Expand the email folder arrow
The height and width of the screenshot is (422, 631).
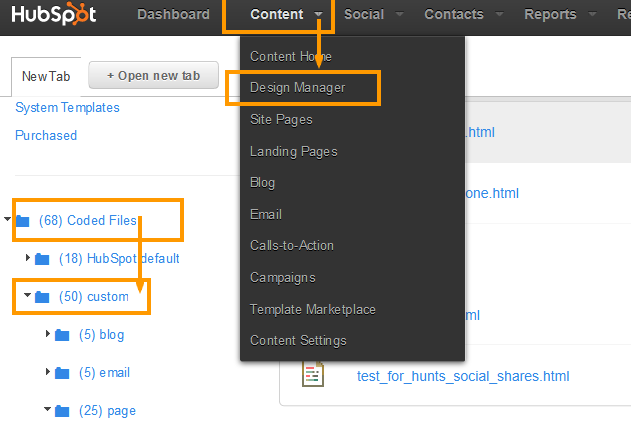47,371
